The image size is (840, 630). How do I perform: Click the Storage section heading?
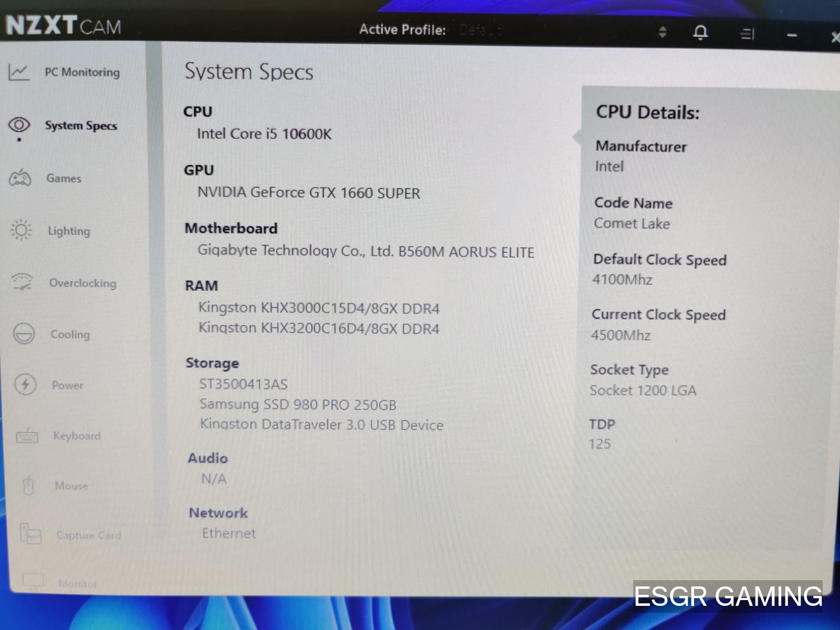click(212, 363)
